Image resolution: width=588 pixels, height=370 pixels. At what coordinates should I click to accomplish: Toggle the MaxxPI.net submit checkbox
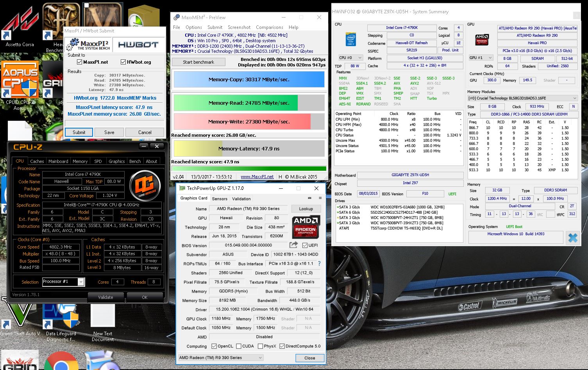coord(80,62)
